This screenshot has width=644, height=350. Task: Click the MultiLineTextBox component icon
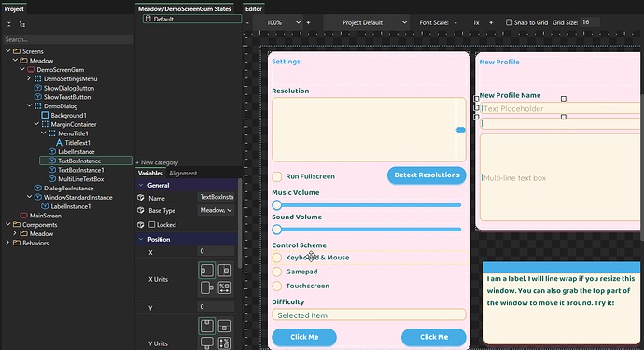52,179
